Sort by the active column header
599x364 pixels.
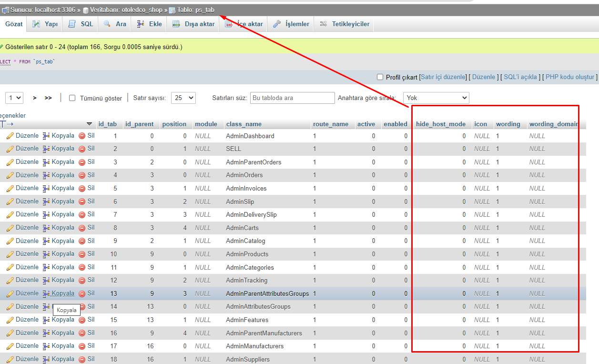366,124
